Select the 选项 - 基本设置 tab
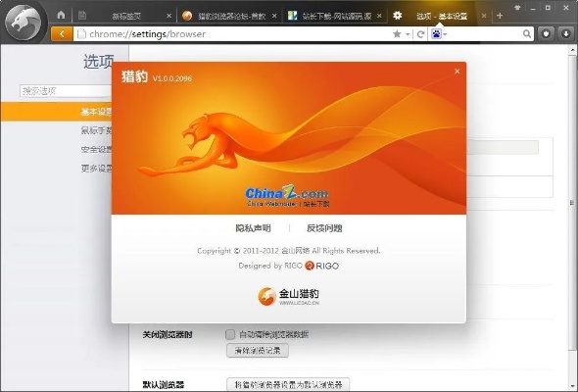The image size is (578, 392). coord(441,16)
